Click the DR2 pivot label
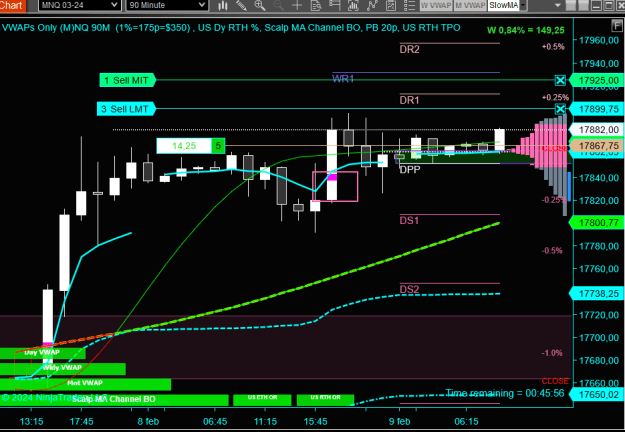This screenshot has width=625, height=432. [409, 49]
